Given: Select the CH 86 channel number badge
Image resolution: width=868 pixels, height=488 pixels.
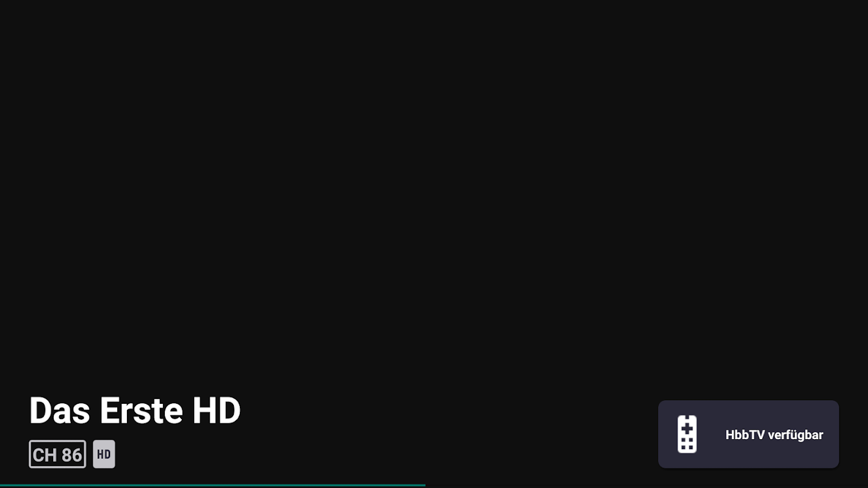Looking at the screenshot, I should click(57, 454).
